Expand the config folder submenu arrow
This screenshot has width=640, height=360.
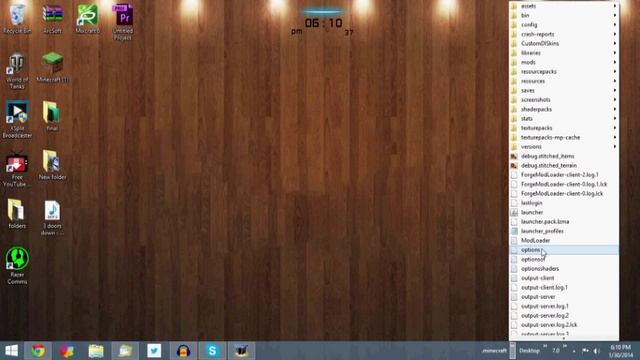point(615,24)
